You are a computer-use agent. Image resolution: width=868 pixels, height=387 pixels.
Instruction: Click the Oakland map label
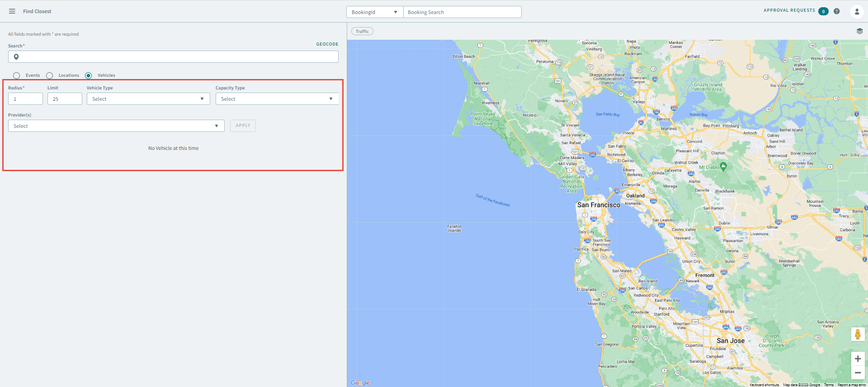coord(635,196)
